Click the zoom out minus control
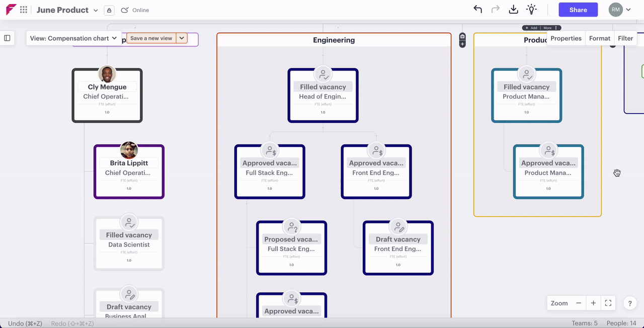644x328 pixels. 578,303
